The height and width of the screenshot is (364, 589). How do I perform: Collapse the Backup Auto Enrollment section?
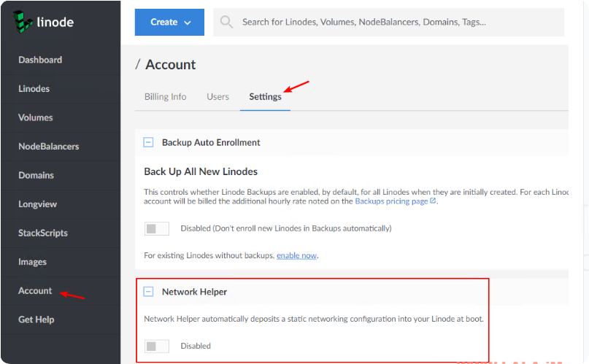pyautogui.click(x=148, y=142)
